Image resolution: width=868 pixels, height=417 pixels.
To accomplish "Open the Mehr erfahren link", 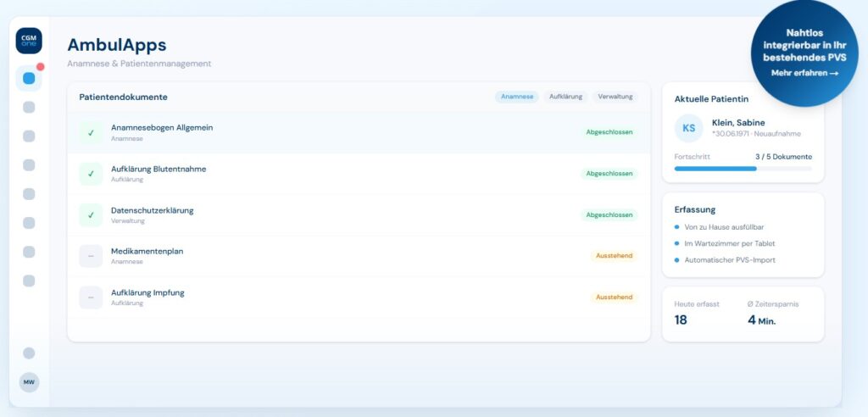I will [x=804, y=74].
